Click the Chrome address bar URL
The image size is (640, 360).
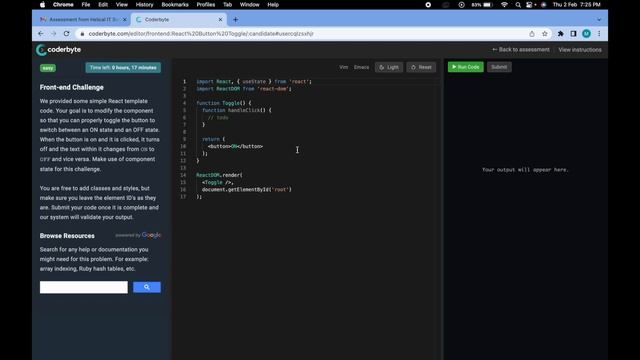click(201, 34)
